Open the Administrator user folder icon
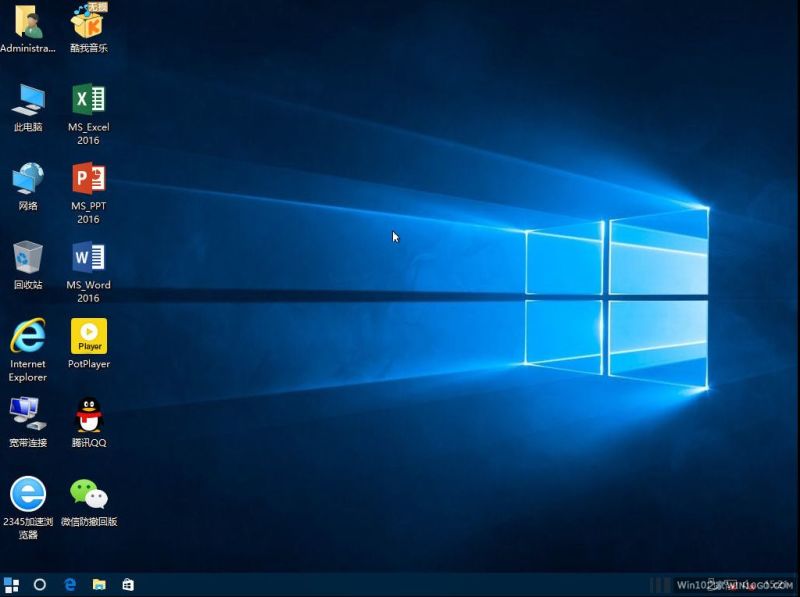800x597 pixels. pyautogui.click(x=28, y=22)
